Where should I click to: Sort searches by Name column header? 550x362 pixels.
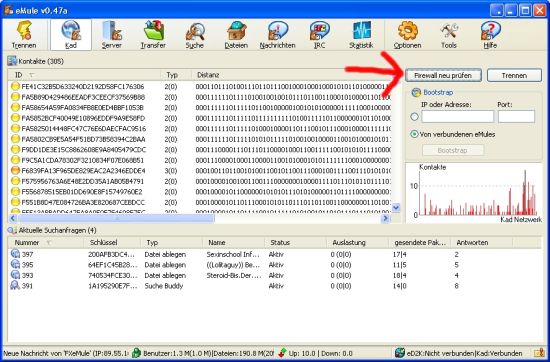(x=233, y=242)
